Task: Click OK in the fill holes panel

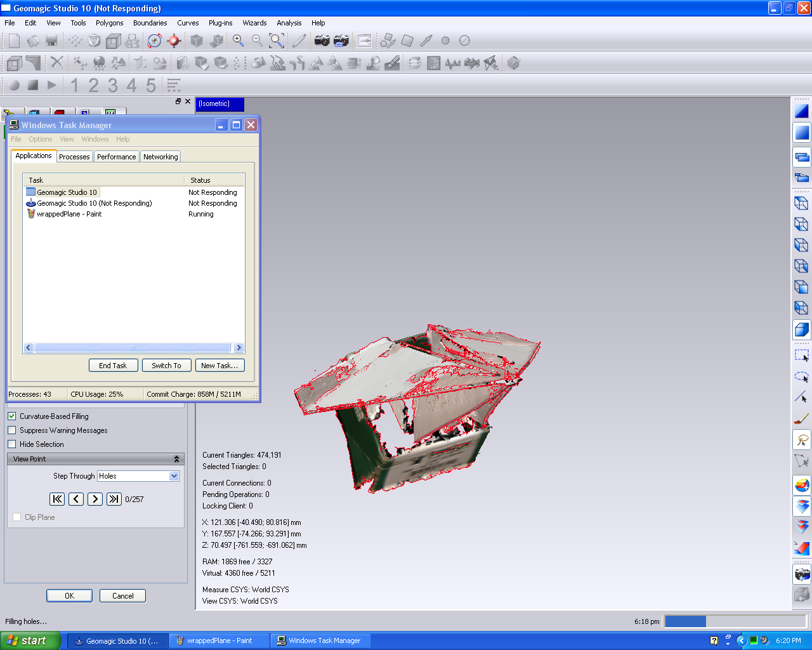Action: click(x=69, y=596)
